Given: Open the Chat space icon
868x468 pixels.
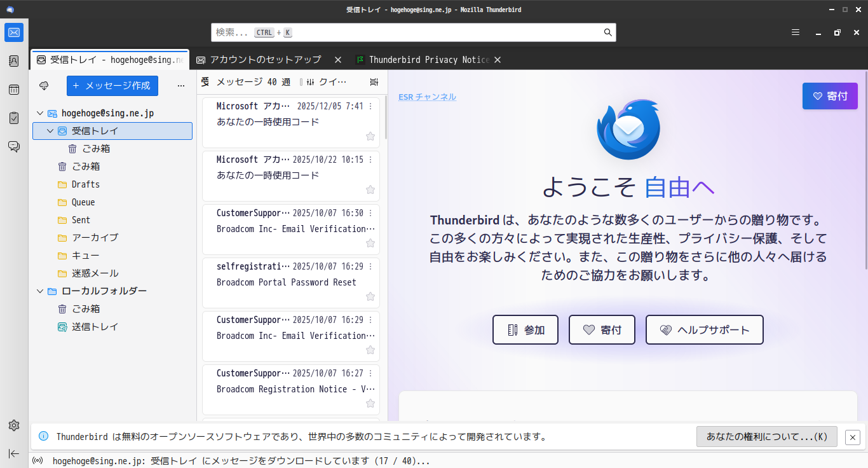Looking at the screenshot, I should point(14,146).
